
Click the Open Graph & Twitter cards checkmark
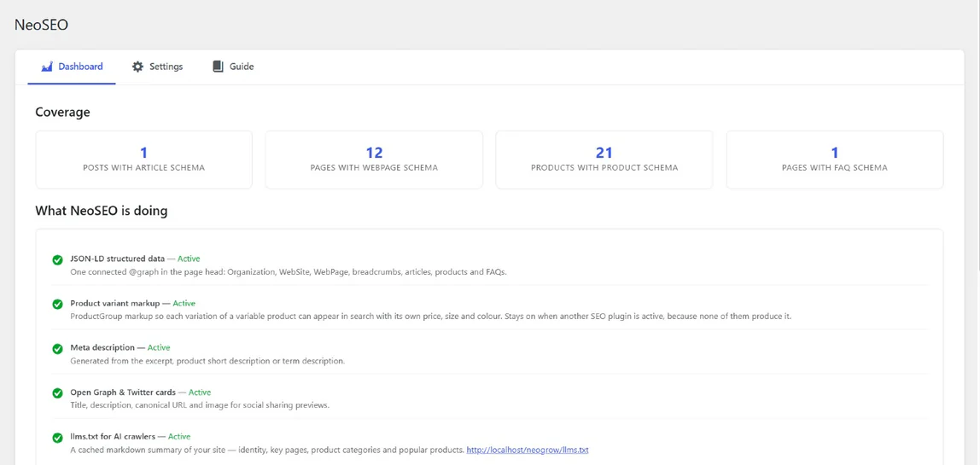(57, 393)
